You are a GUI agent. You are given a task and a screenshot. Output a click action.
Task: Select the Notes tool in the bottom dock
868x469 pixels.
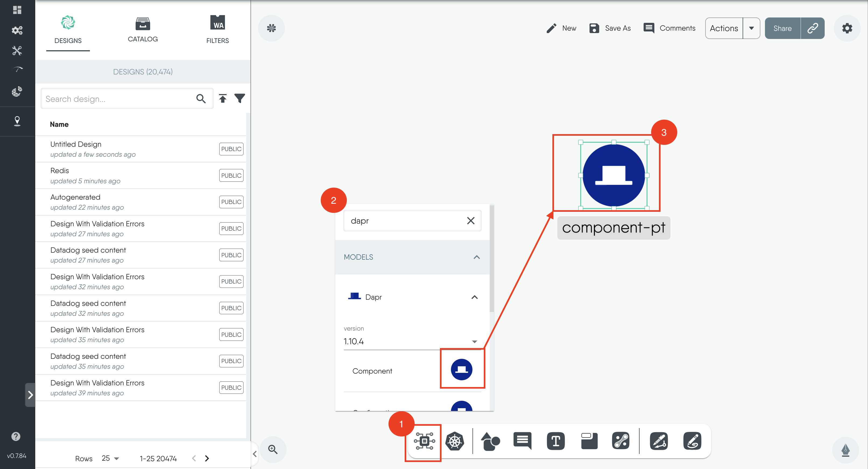[589, 441]
